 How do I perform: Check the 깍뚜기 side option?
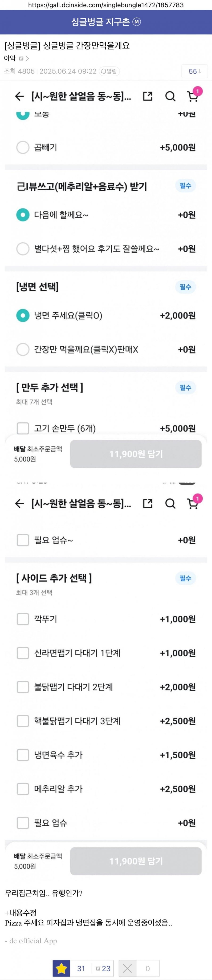(23, 619)
